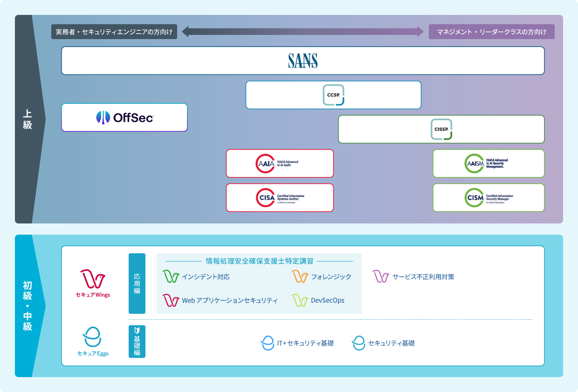Screen dimensions: 578x392
Task: Open the AAISM AI Security Management card
Action: 489,163
